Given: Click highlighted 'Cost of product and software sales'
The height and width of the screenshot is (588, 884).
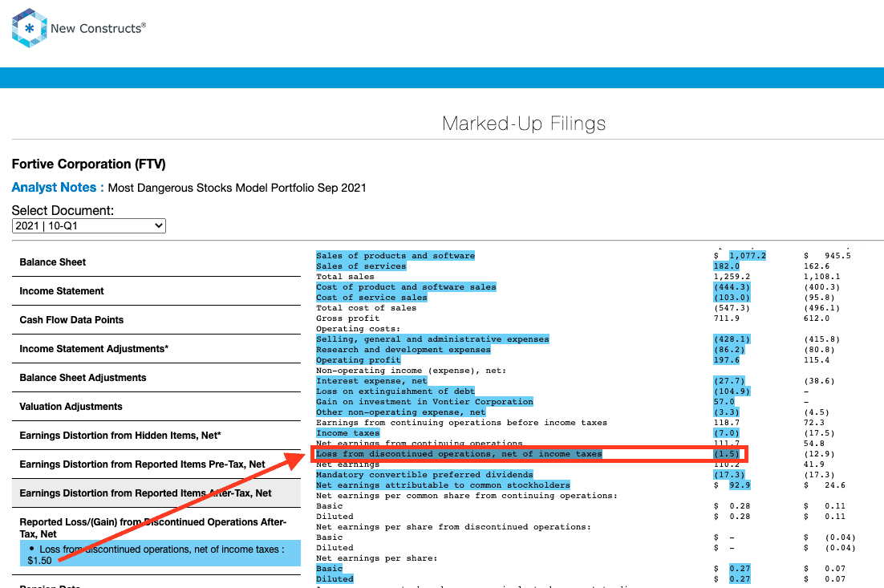Looking at the screenshot, I should [x=406, y=287].
